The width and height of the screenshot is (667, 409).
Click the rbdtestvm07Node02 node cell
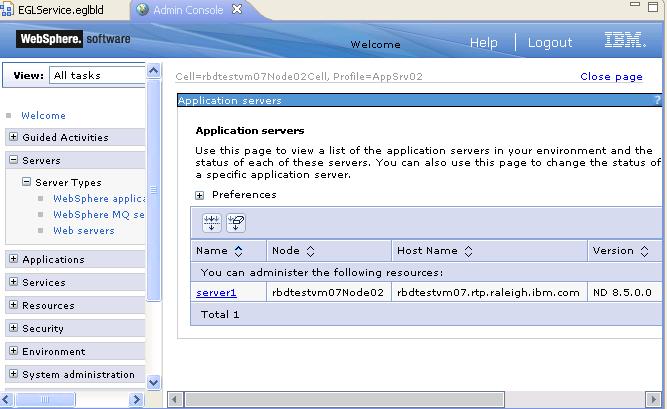pos(328,293)
